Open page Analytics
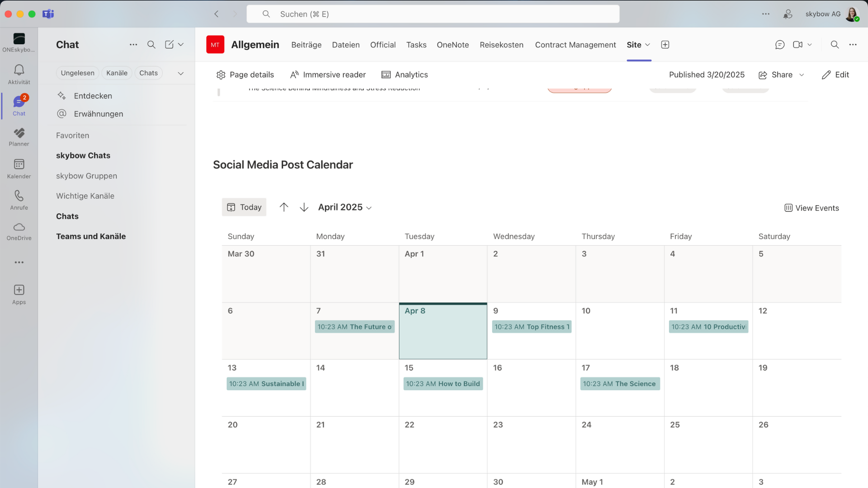 pos(405,75)
